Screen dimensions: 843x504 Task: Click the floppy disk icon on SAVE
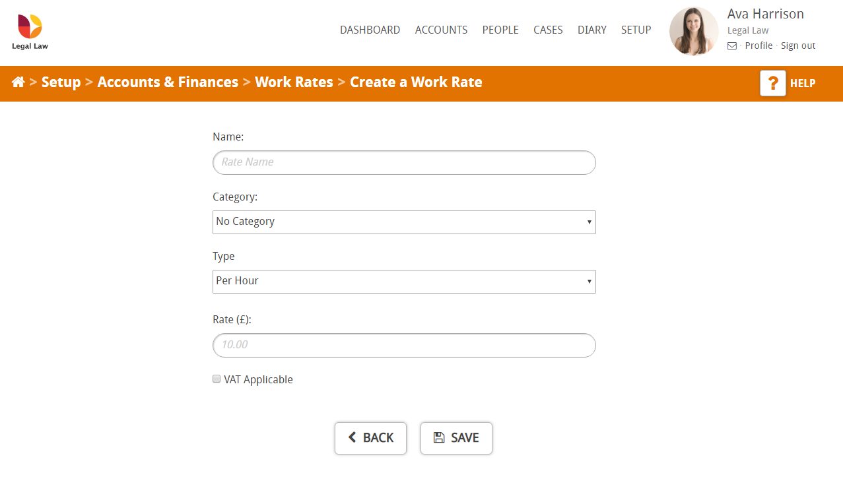(x=440, y=437)
